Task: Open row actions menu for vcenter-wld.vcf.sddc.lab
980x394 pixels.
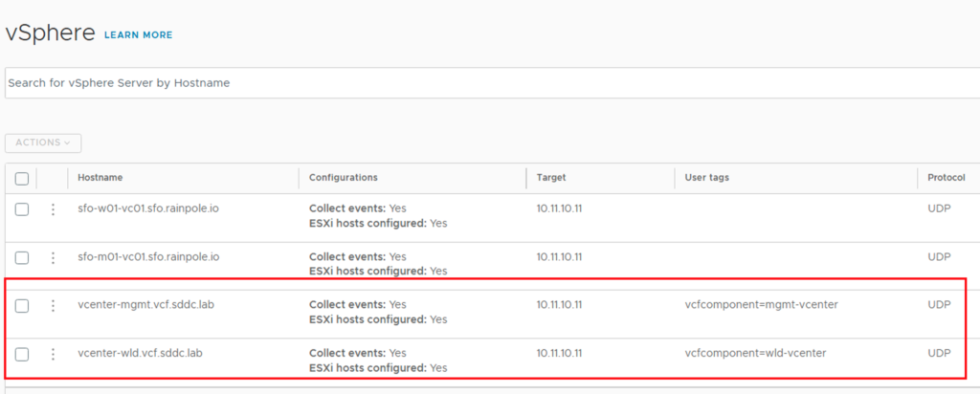Action: pos(54,354)
